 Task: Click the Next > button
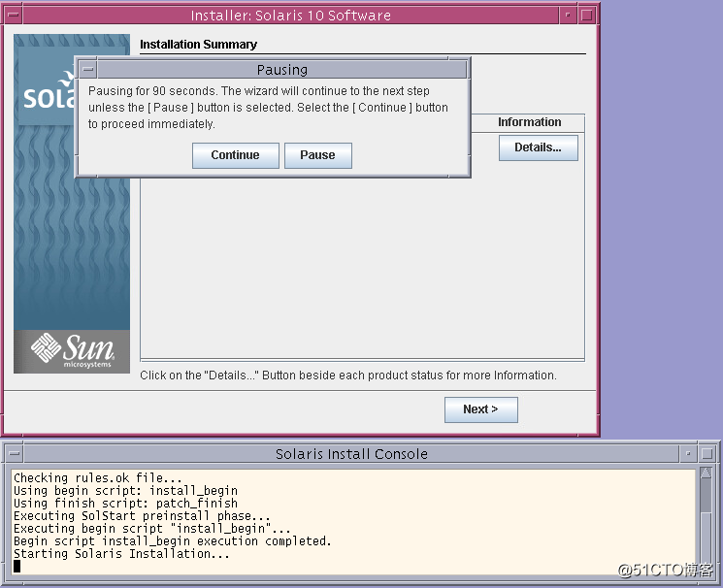pos(481,409)
